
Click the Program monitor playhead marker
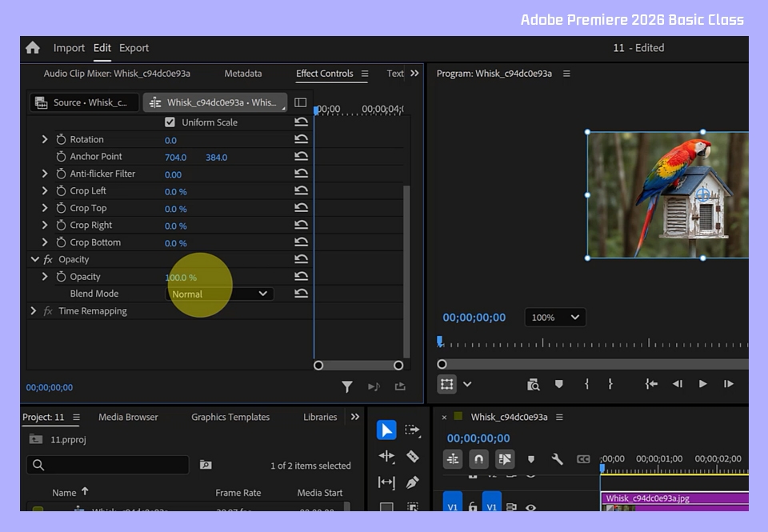pos(440,341)
